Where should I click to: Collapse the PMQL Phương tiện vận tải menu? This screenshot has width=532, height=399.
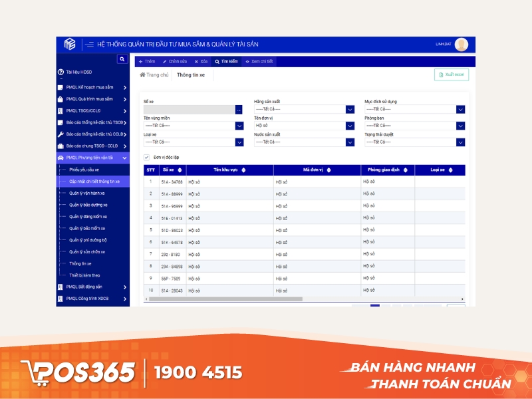pos(124,157)
